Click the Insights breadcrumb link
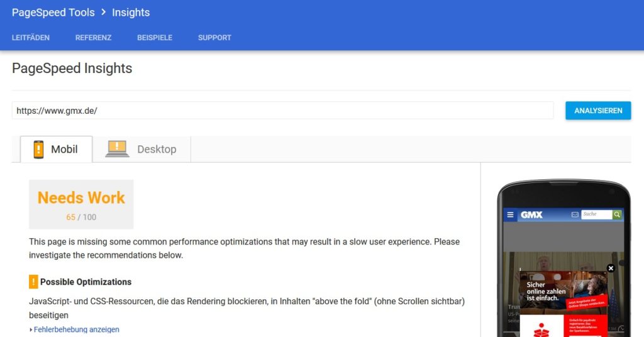644x337 pixels. tap(131, 13)
